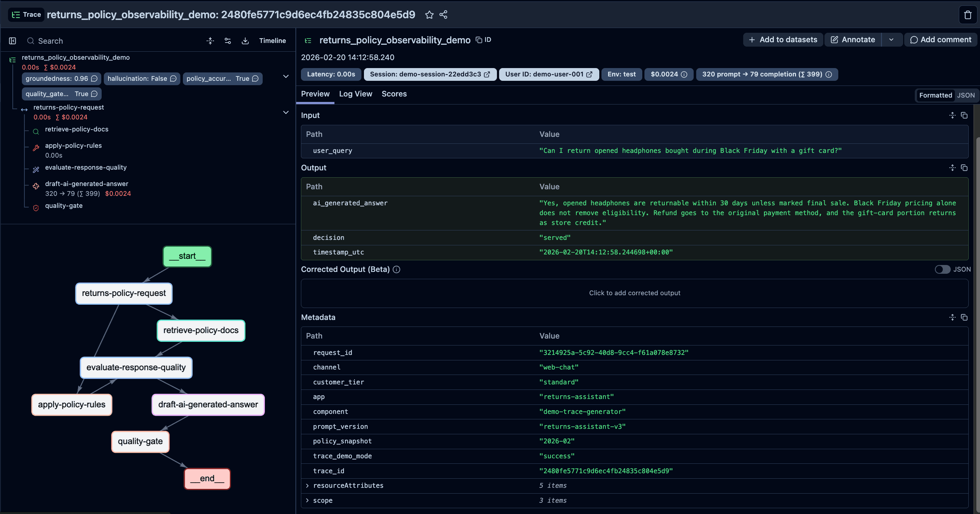
Task: Open comment on quality_gate score
Action: (94, 94)
